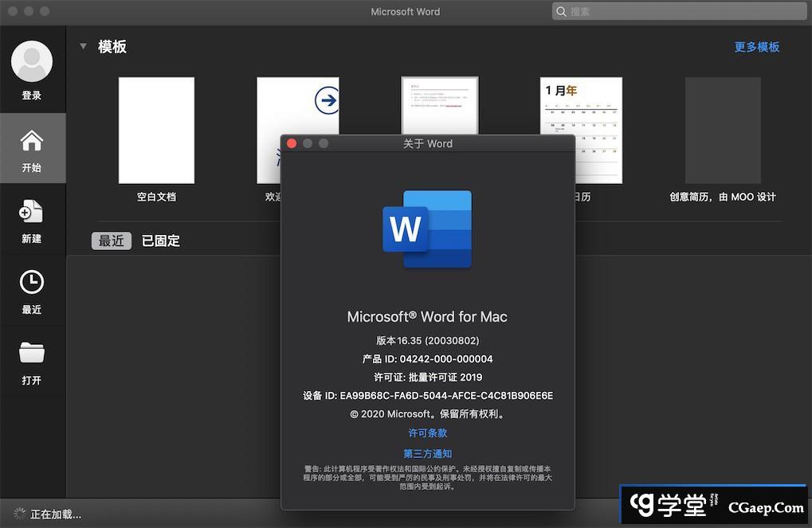This screenshot has width=812, height=528.
Task: Switch to the 最近 tab
Action: click(x=112, y=241)
